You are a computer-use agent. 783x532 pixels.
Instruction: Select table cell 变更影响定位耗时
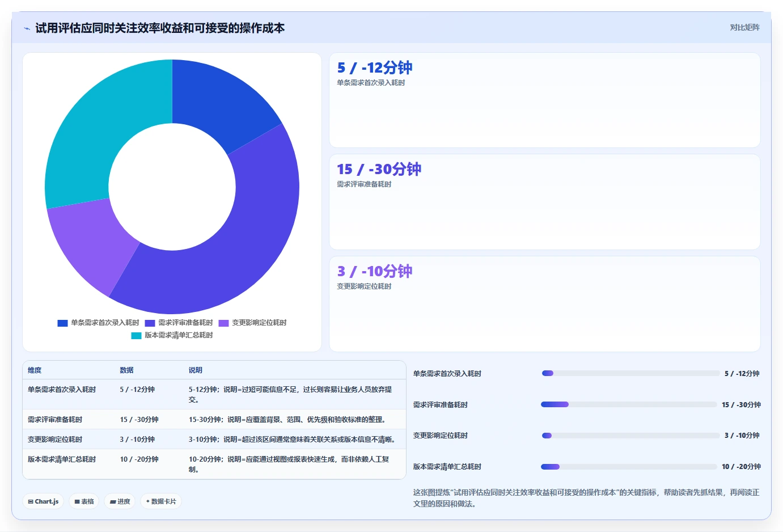coord(55,440)
